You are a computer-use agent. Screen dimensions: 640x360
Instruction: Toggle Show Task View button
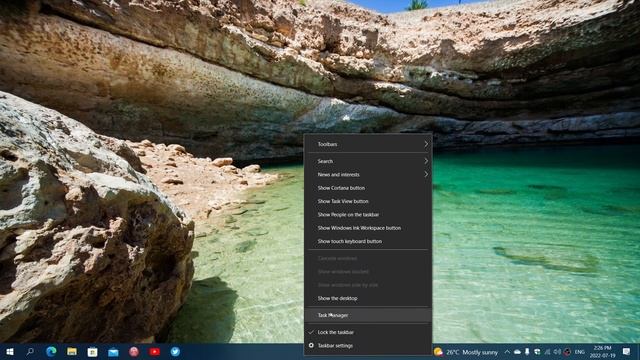point(368,201)
